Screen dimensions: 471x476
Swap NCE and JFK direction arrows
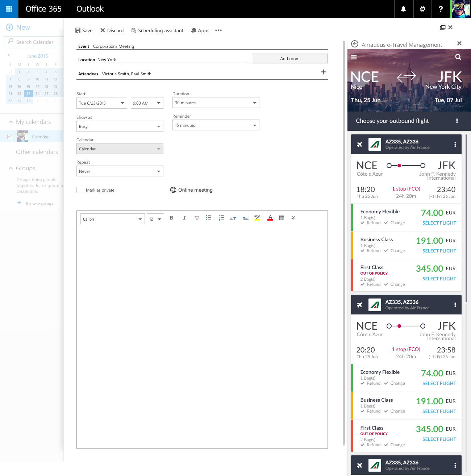[407, 77]
